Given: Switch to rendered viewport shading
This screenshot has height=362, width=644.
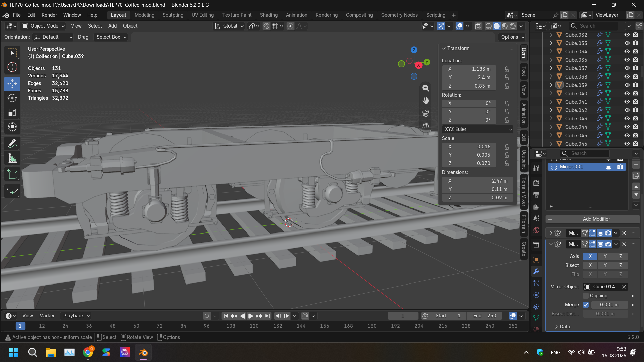Looking at the screenshot, I should pyautogui.click(x=513, y=26).
